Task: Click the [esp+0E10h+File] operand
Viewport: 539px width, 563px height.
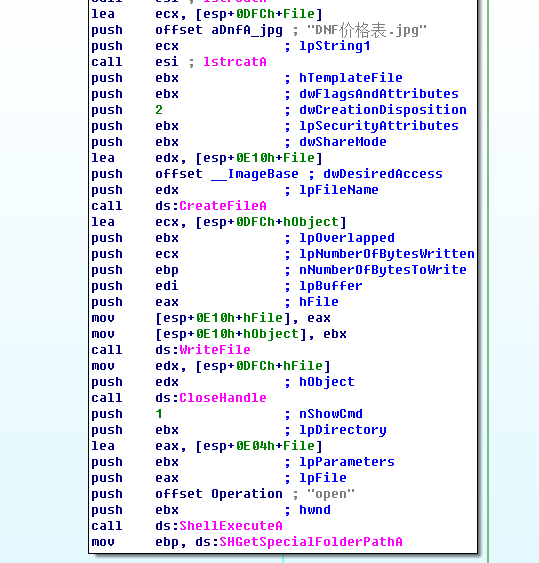Action: click(x=259, y=158)
